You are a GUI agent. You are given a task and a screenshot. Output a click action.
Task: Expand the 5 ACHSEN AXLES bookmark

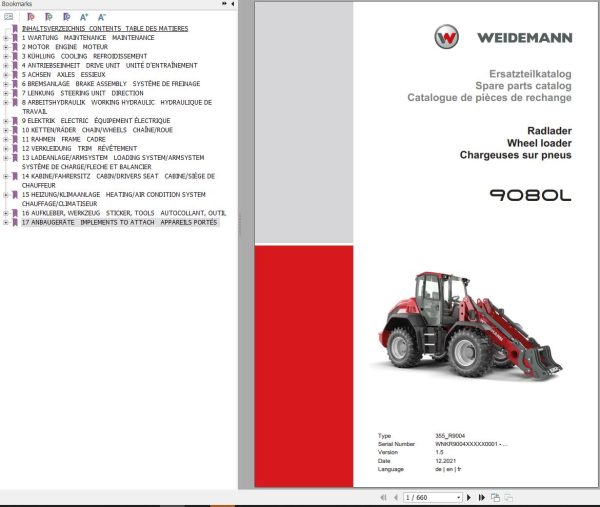click(x=6, y=75)
